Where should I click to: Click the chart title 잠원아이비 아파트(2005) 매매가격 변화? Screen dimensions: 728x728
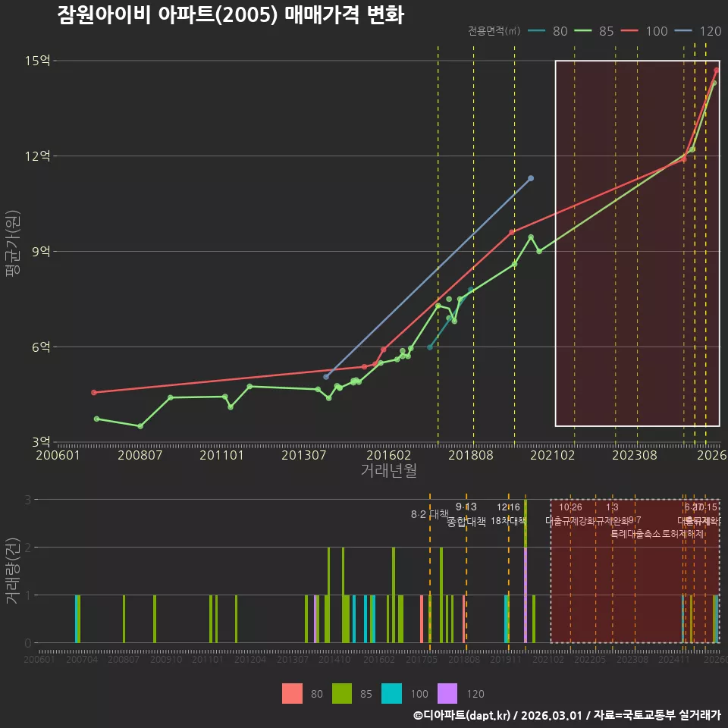[x=231, y=15]
